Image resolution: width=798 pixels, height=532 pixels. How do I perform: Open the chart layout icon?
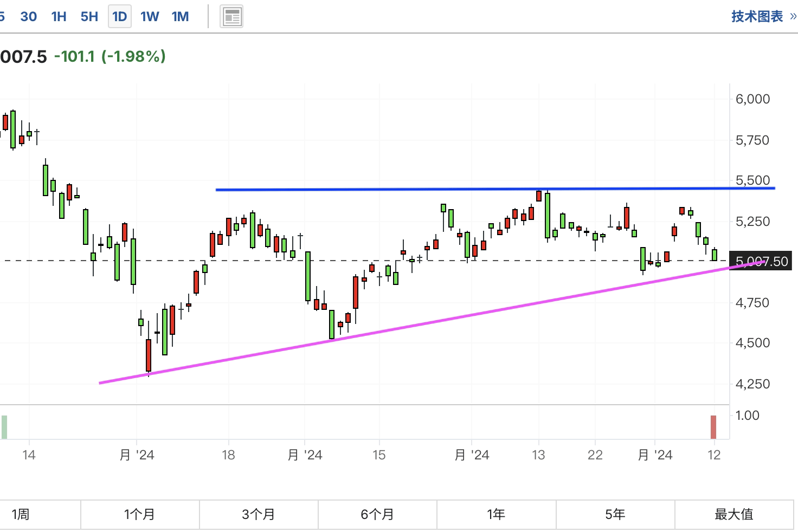232,17
